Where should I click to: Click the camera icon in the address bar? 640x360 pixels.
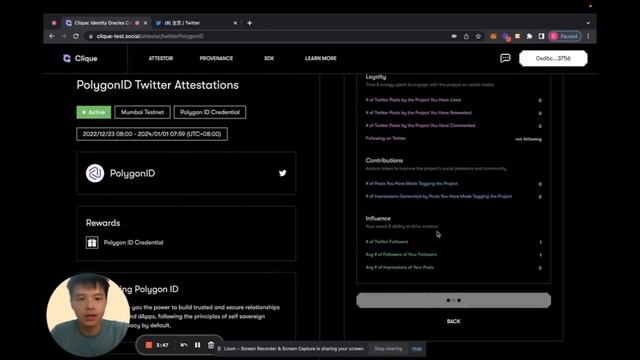click(x=454, y=36)
